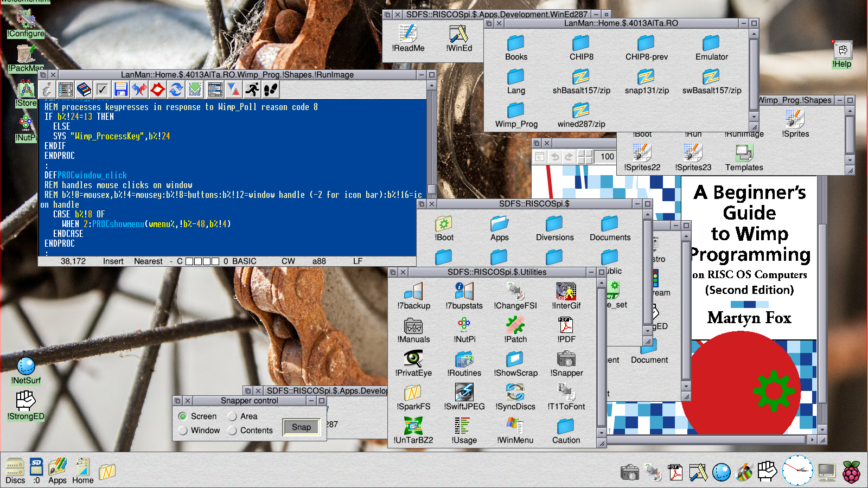This screenshot has height=488, width=868.
Task: Open the Diversions folder
Action: (x=554, y=228)
